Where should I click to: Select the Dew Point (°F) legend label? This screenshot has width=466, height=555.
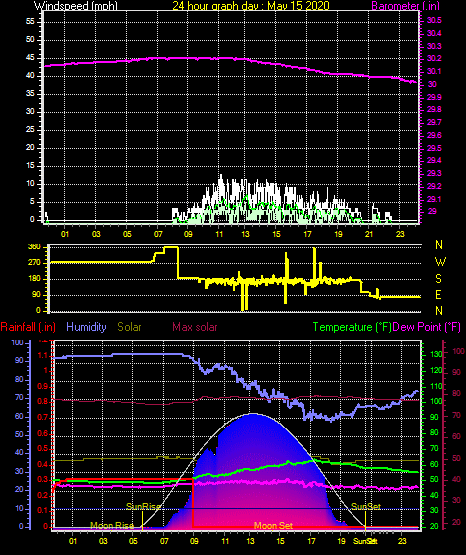[x=427, y=327]
